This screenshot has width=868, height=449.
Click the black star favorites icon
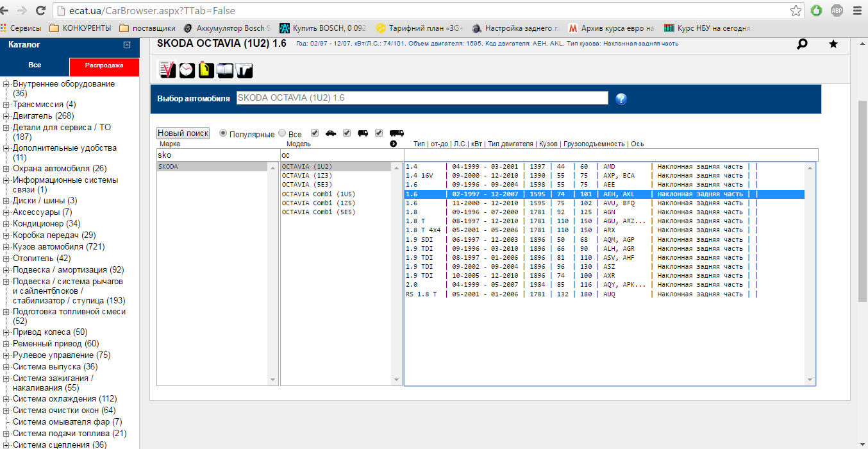pos(833,44)
